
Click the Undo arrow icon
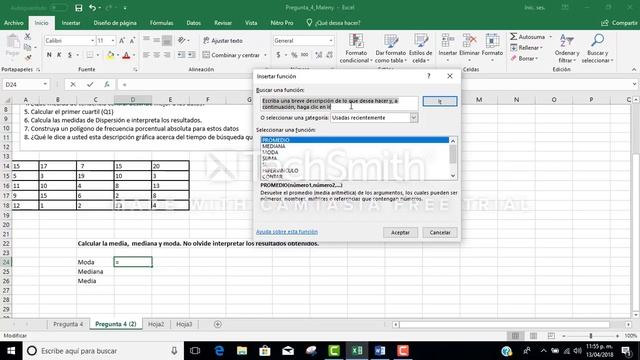point(93,8)
